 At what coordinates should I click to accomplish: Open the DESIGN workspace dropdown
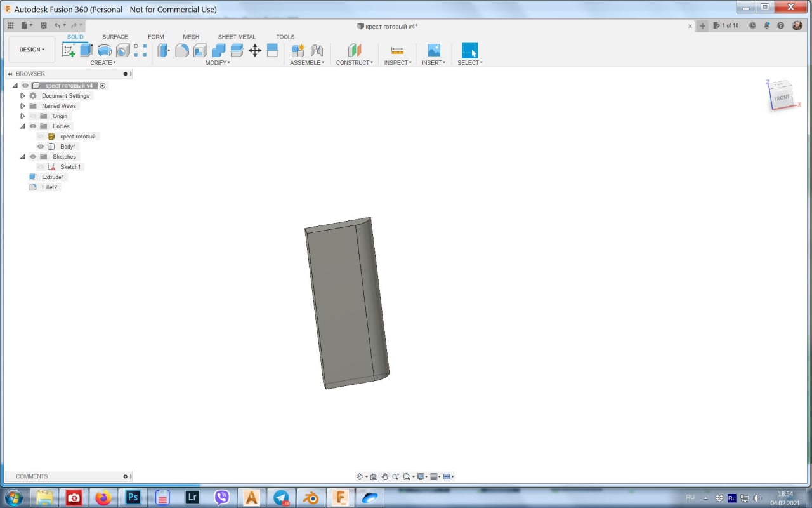coord(32,50)
